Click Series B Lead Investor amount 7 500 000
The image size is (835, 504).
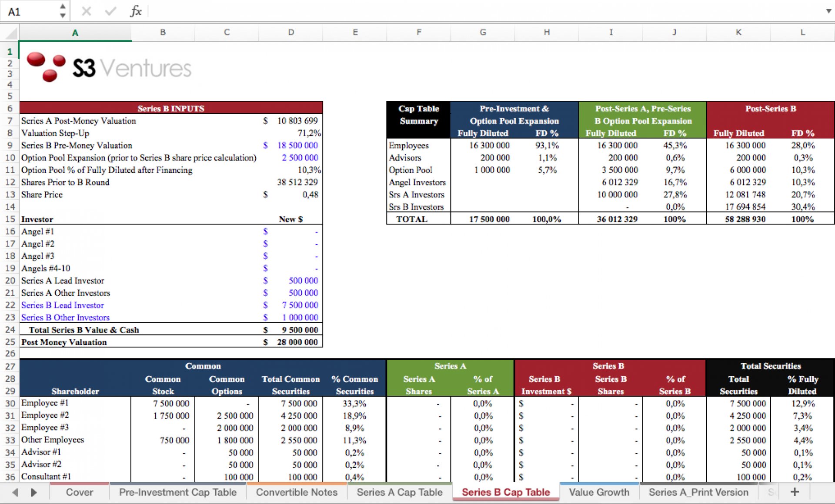pyautogui.click(x=300, y=305)
